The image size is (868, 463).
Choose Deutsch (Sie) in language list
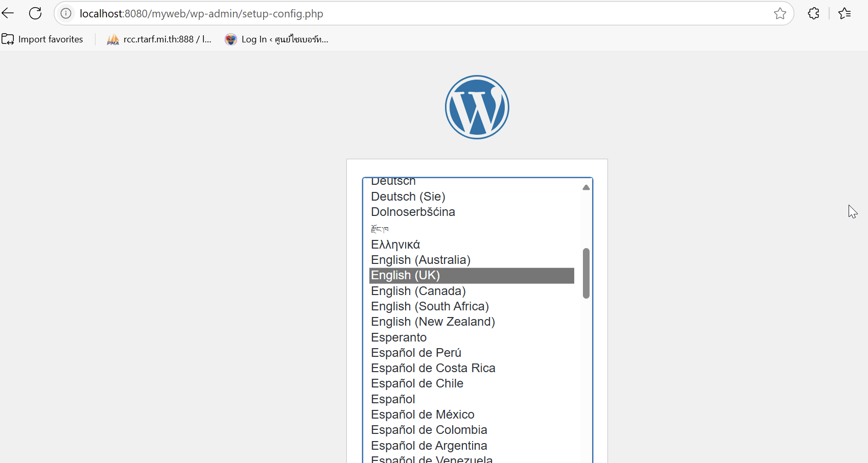408,197
